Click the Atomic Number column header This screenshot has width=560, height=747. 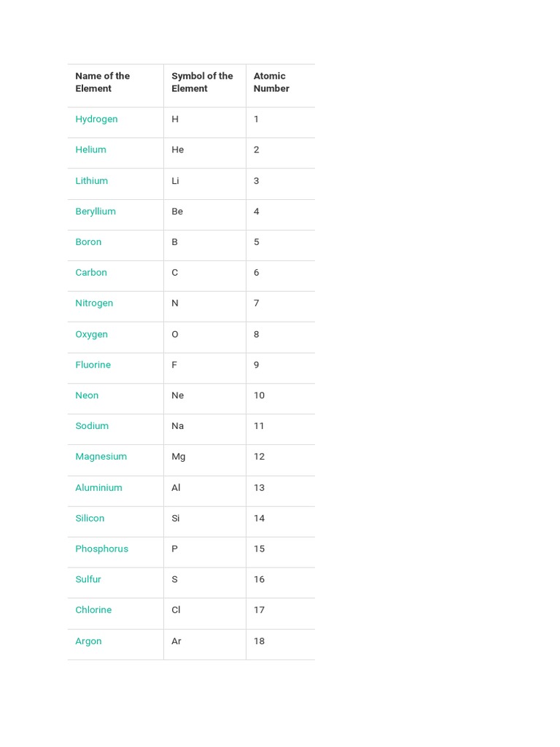click(x=271, y=82)
